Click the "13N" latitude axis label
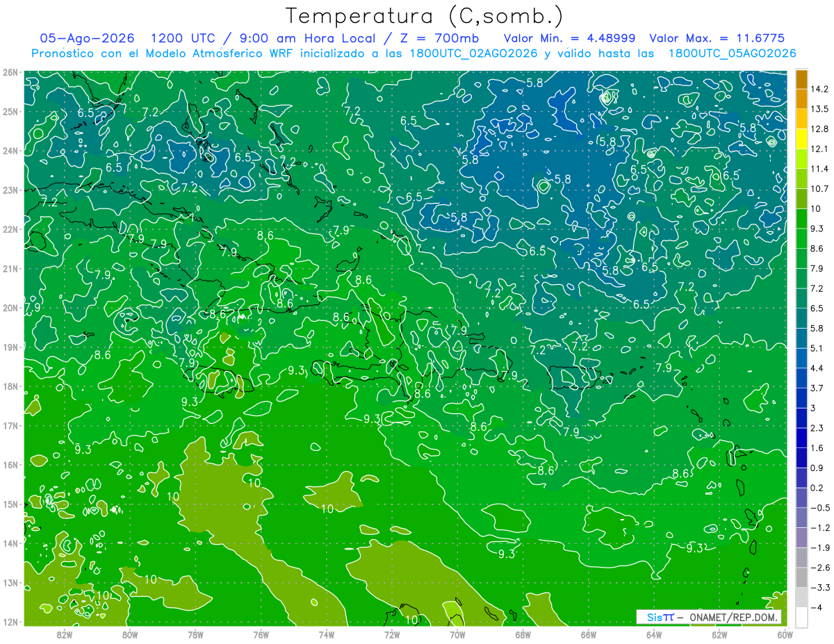This screenshot has width=834, height=644. coord(10,582)
